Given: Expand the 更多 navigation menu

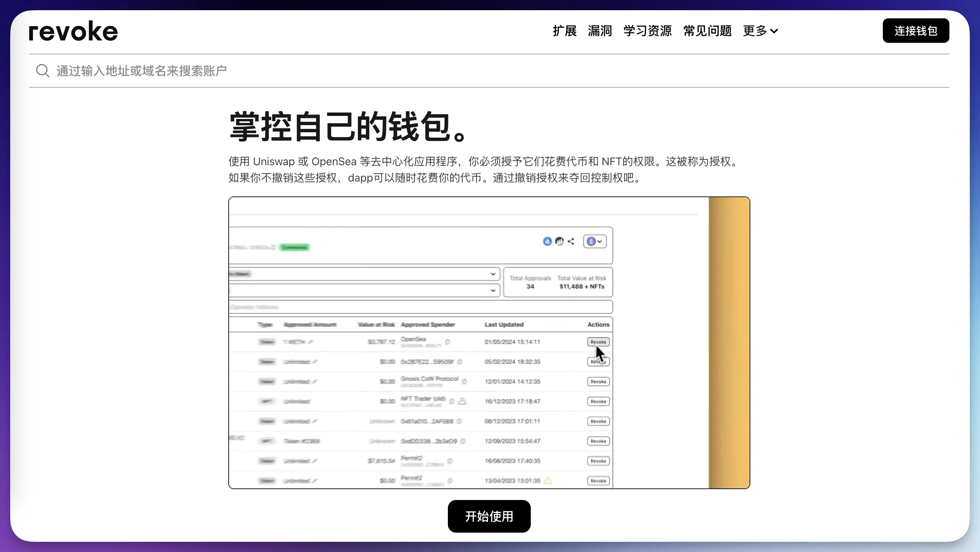Looking at the screenshot, I should (760, 31).
